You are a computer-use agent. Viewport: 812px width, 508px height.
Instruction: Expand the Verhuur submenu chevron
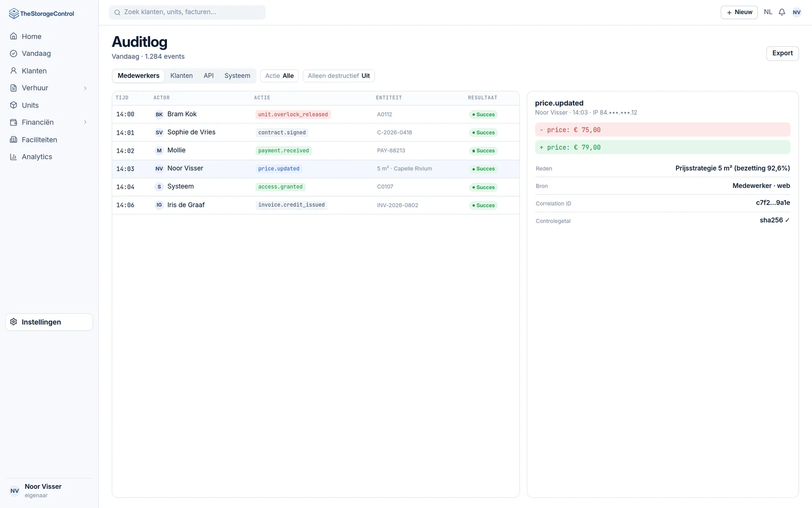point(85,88)
